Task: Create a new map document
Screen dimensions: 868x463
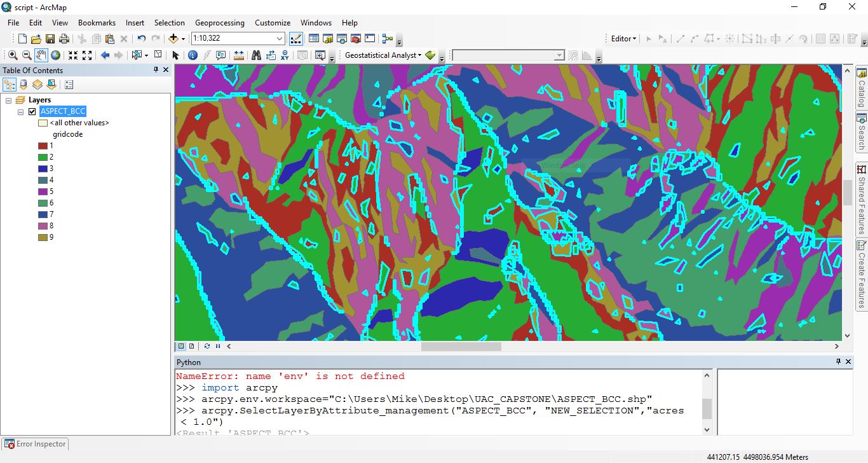Action: click(x=22, y=39)
